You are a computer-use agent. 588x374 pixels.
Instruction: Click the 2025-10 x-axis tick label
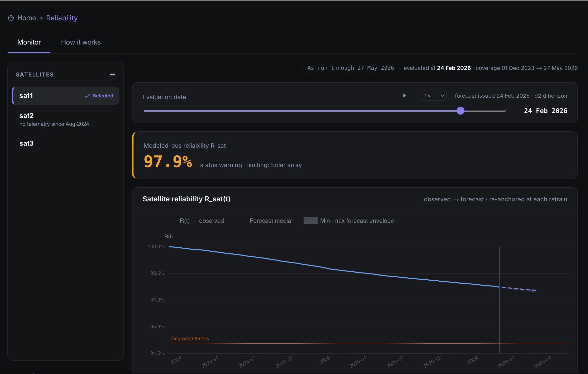(432, 362)
